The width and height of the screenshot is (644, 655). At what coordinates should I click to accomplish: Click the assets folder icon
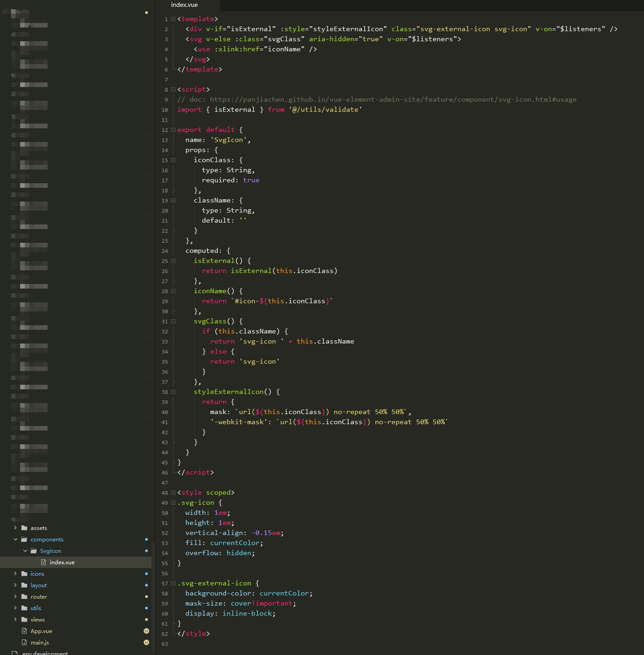click(x=24, y=528)
